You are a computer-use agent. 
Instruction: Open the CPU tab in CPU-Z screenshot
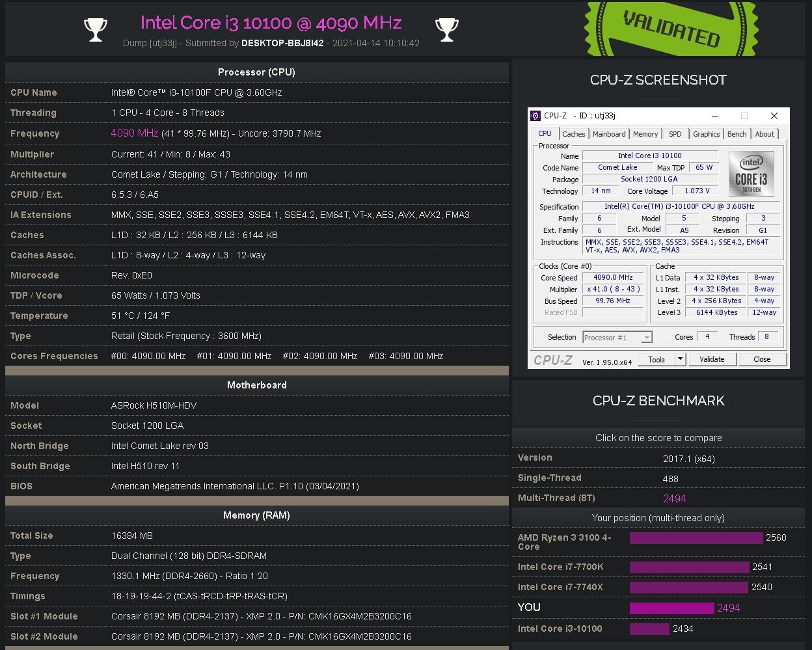tap(545, 133)
